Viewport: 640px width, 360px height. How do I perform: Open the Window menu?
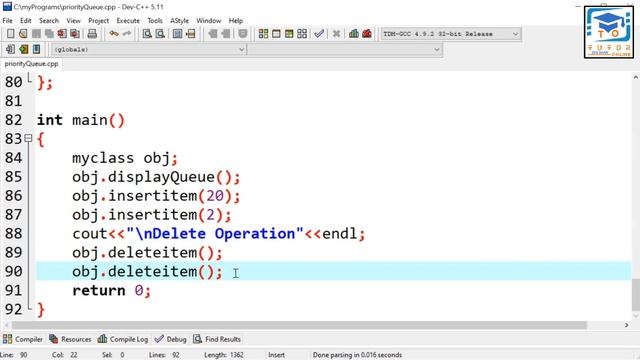pyautogui.click(x=209, y=20)
